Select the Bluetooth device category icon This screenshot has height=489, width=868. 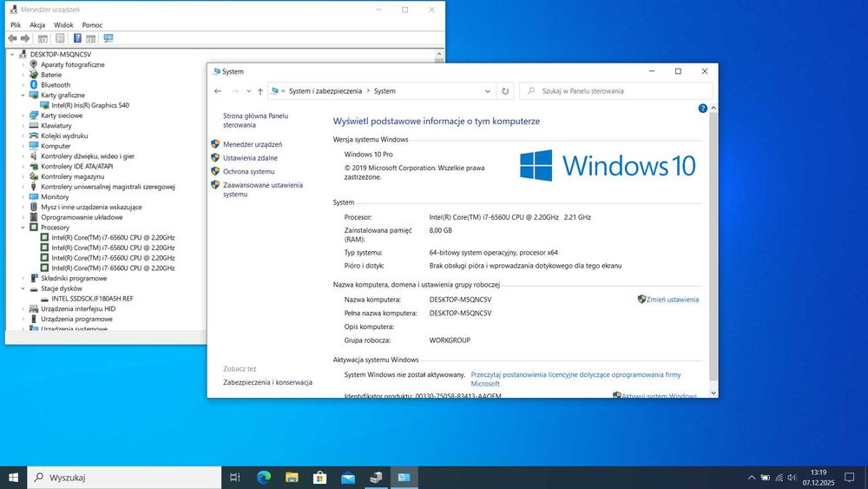34,85
